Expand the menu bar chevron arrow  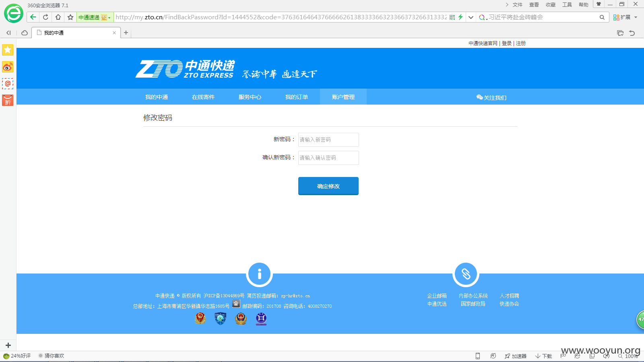click(507, 5)
